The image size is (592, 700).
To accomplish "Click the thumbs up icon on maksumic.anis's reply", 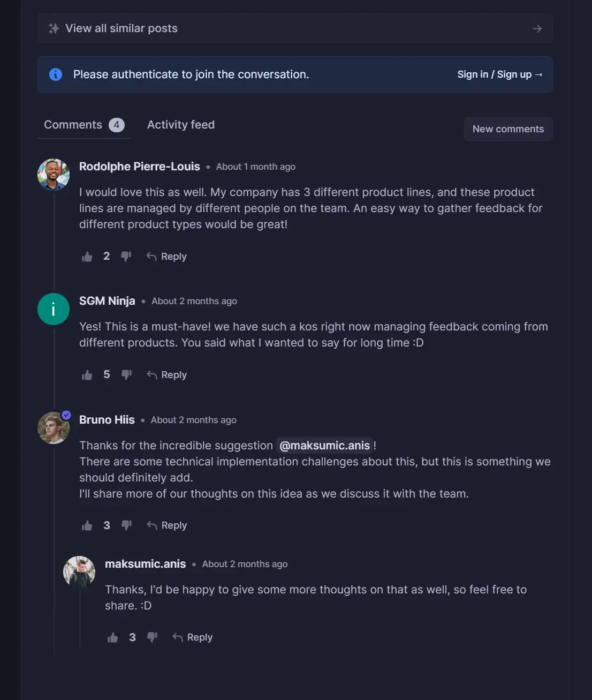I will pos(112,637).
